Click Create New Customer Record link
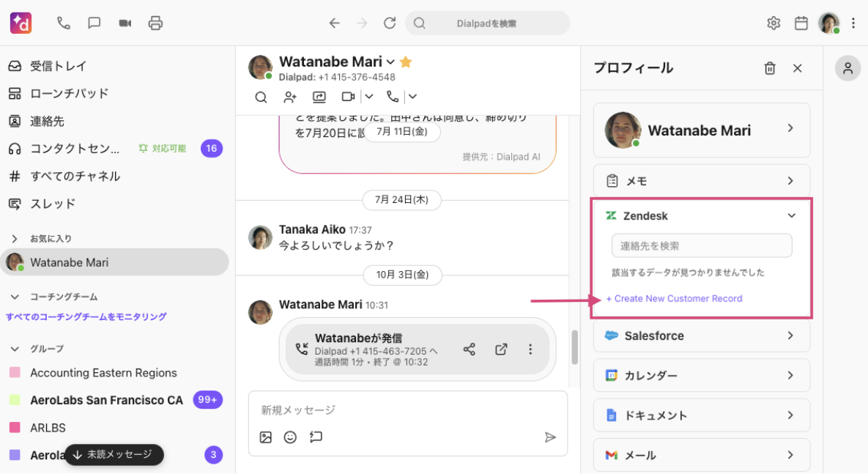Viewport: 868px width, 474px height. 674,299
